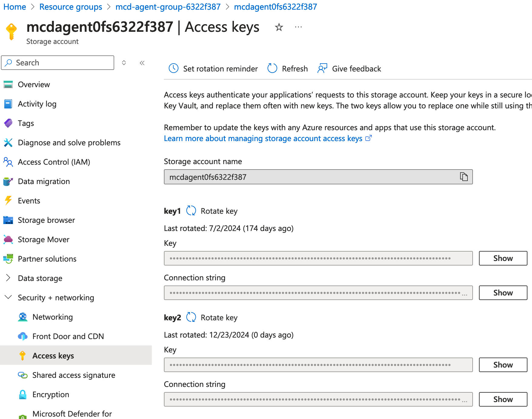Toggle expand/collapse all menu groups arrows
Screen dimensions: 532x419
(x=124, y=63)
